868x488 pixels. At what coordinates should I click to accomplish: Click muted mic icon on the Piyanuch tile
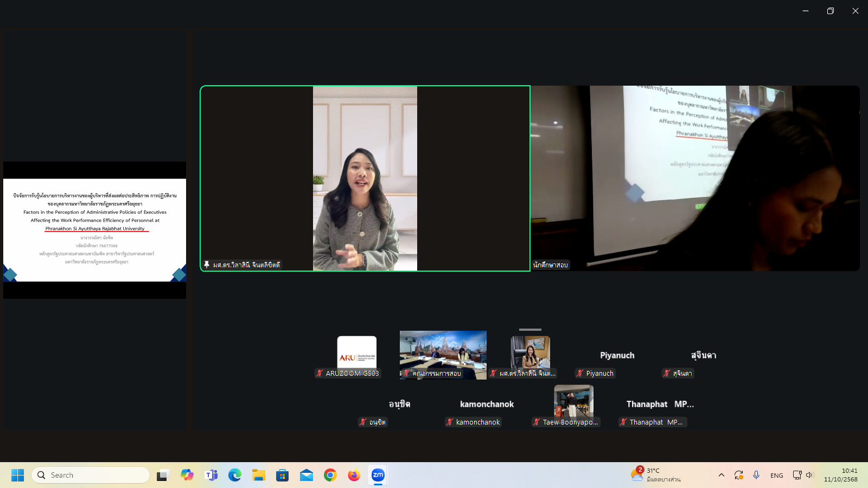tap(580, 373)
